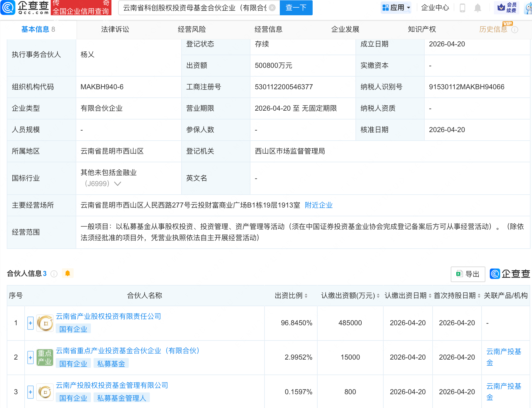Viewport: 532px width, 408px height.
Task: Click the info icon next to 历史信息
Action: [515, 29]
